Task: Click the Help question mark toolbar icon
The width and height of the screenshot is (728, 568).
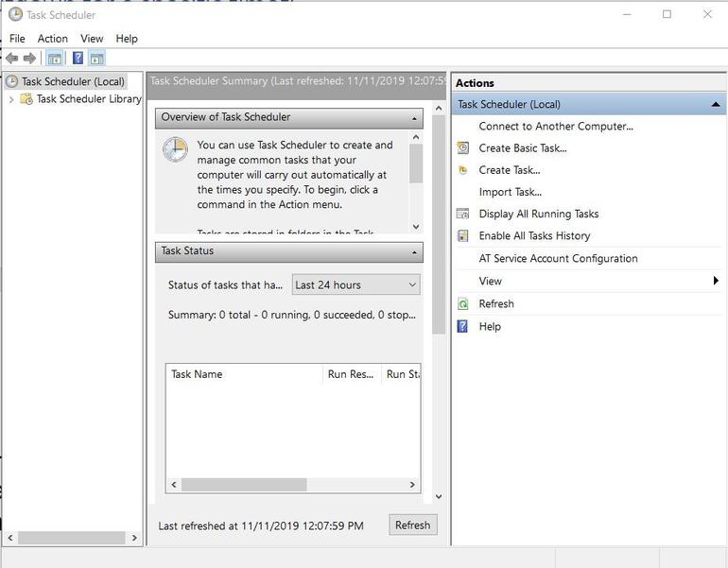Action: pos(78,58)
